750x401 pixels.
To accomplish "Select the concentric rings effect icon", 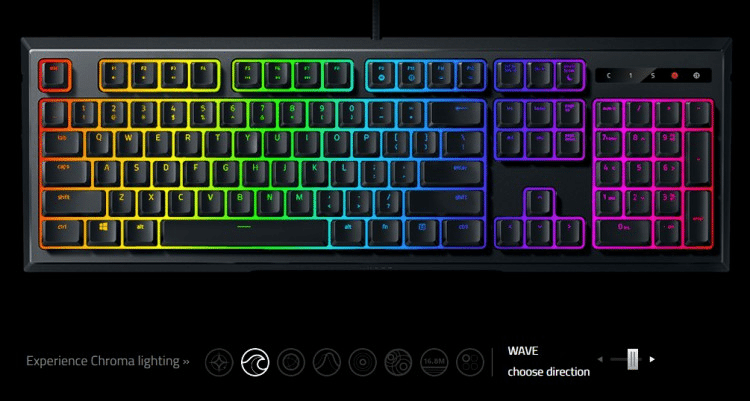I will 363,362.
